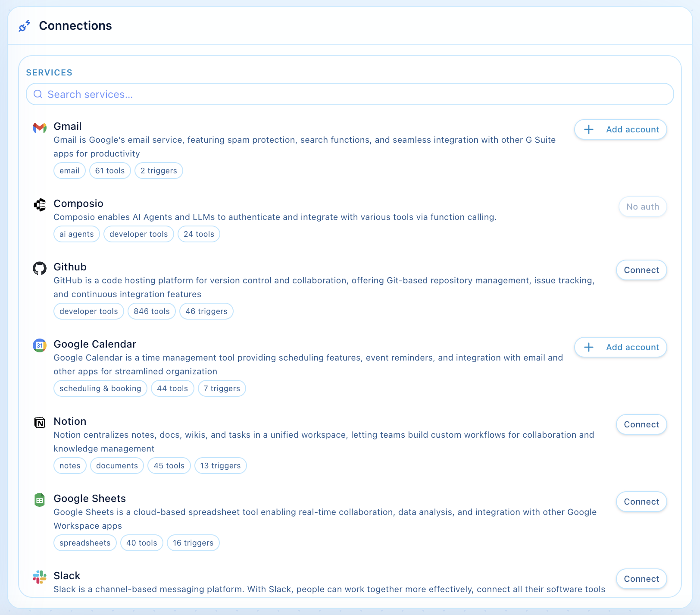Select the 61 tools tag
The width and height of the screenshot is (700, 615).
[110, 171]
